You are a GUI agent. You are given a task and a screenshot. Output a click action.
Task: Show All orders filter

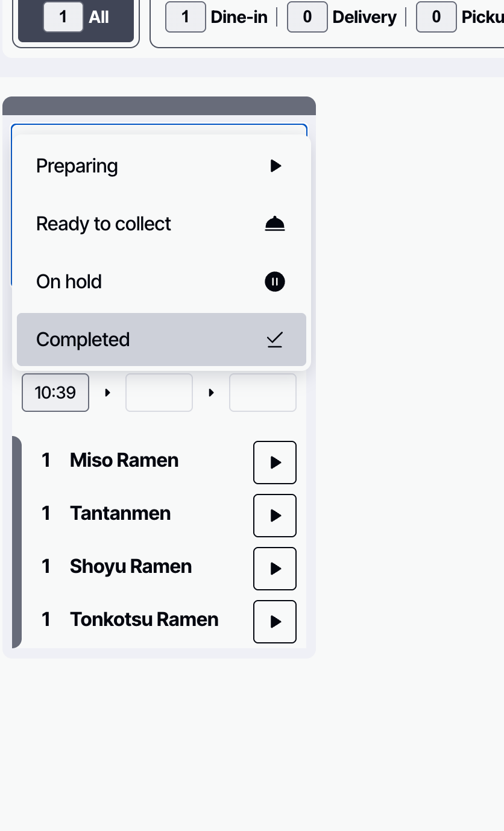pos(76,17)
